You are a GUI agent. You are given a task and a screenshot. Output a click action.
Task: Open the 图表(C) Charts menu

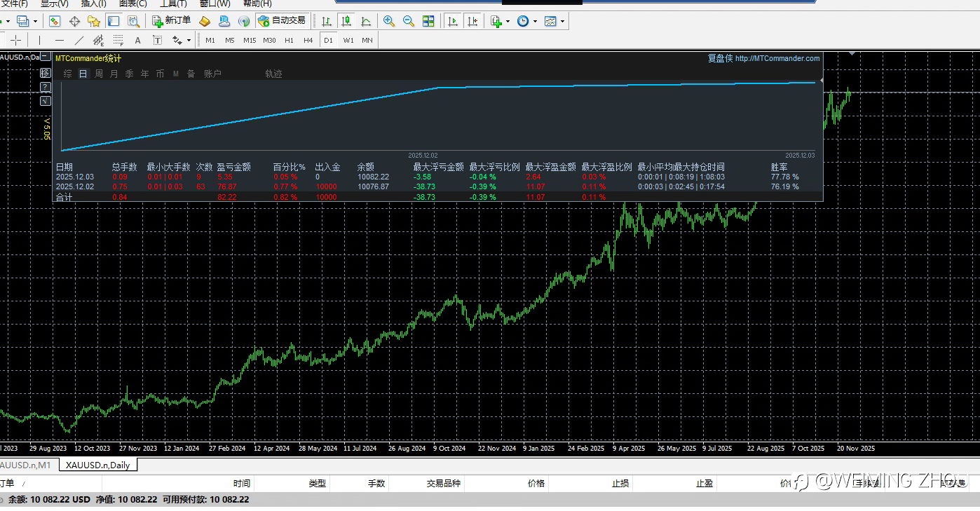click(x=132, y=4)
